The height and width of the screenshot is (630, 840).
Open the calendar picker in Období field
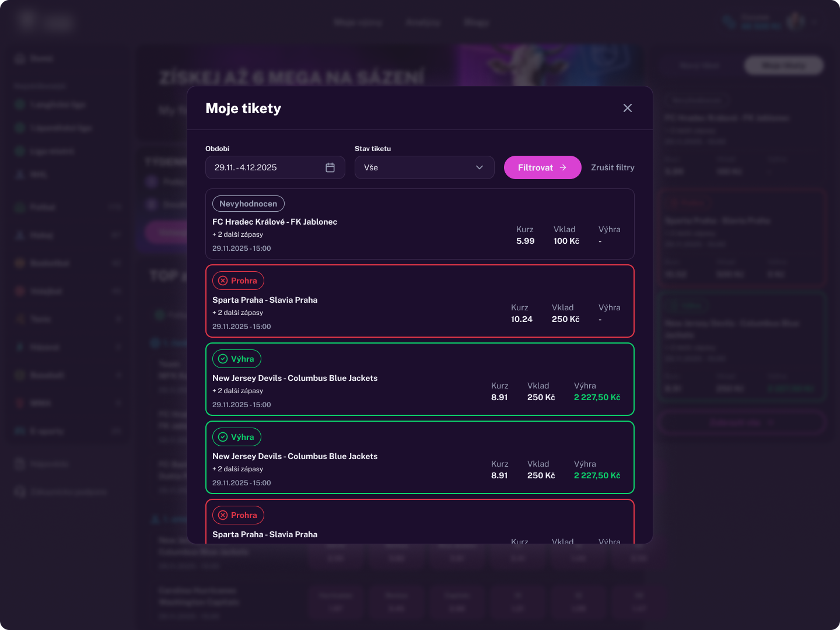[330, 167]
